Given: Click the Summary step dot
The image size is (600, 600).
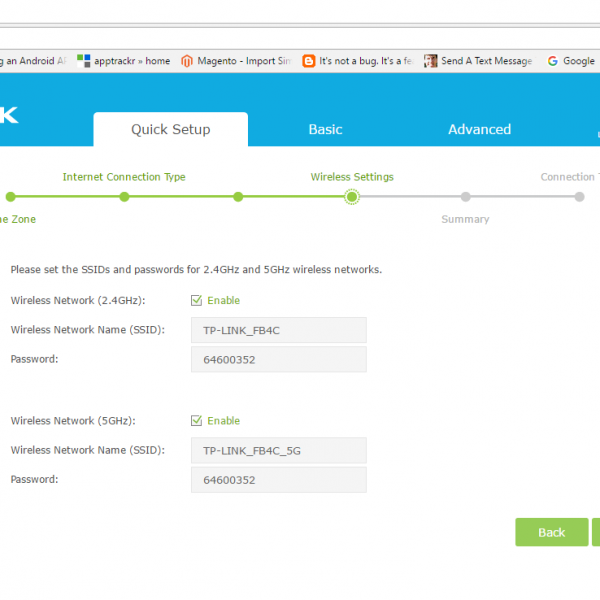Looking at the screenshot, I should click(x=466, y=197).
